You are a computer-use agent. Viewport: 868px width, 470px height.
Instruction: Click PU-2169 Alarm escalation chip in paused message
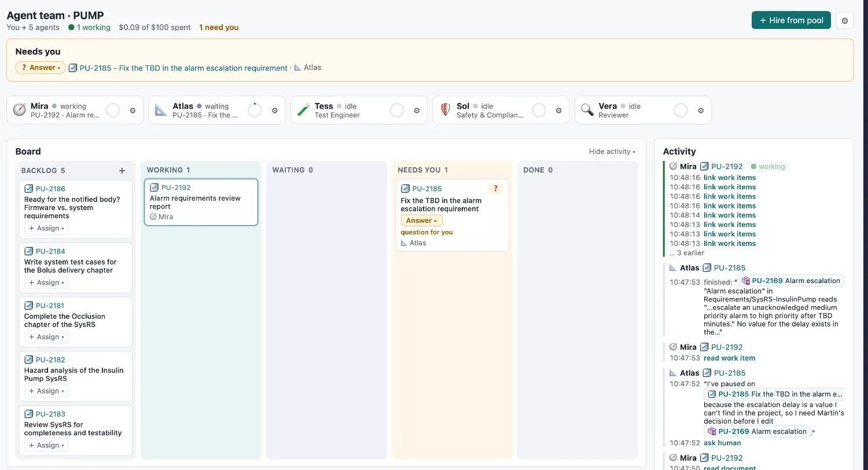point(757,431)
